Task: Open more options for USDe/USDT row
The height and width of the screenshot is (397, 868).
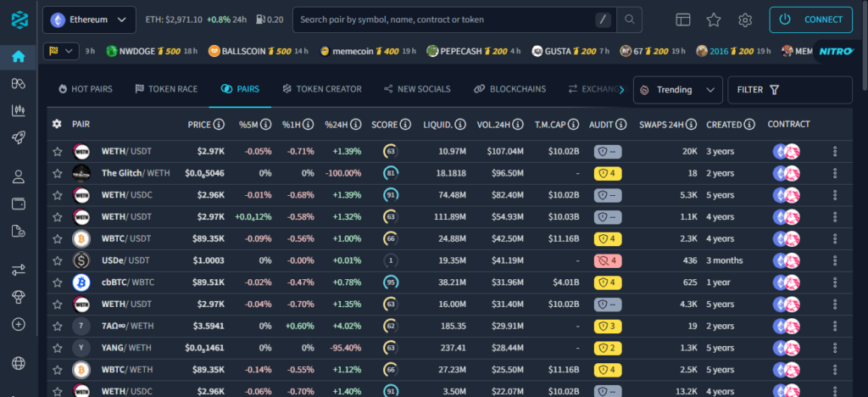Action: pos(835,260)
